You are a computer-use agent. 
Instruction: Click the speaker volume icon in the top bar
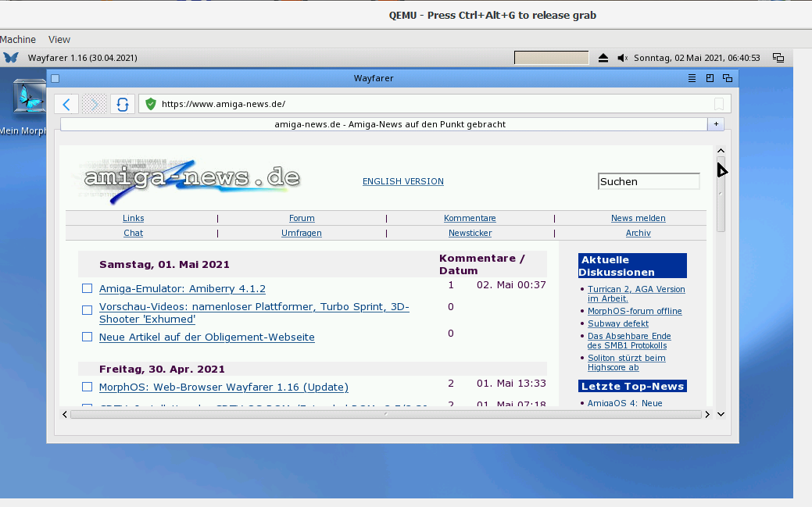[x=623, y=58]
